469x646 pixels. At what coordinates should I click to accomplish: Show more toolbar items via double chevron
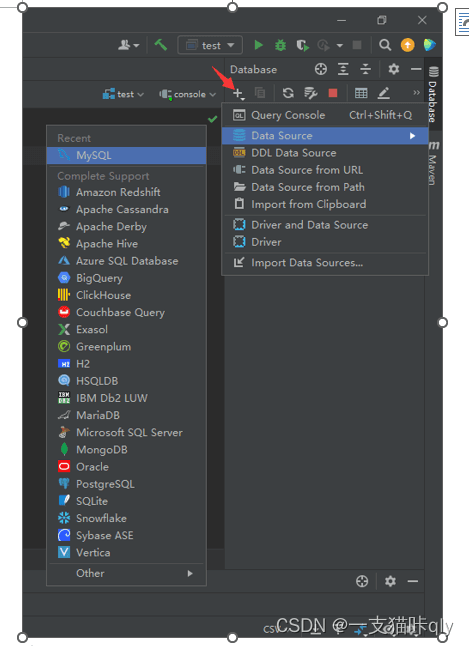416,93
